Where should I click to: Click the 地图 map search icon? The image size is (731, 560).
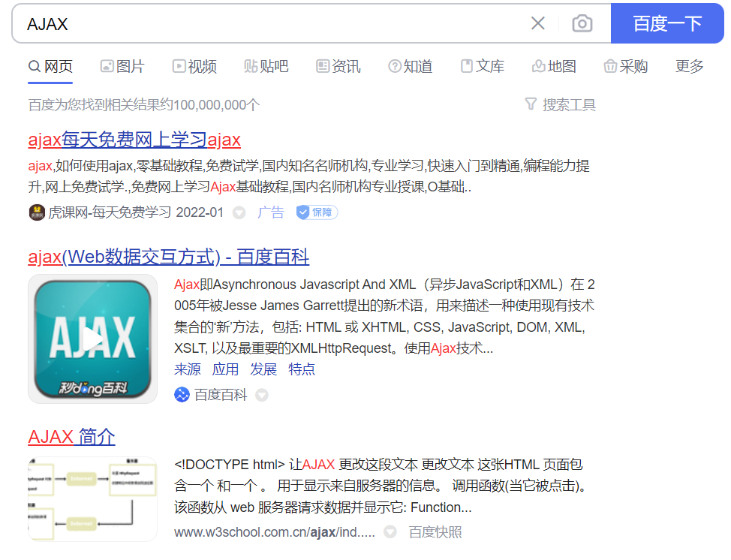(x=537, y=66)
